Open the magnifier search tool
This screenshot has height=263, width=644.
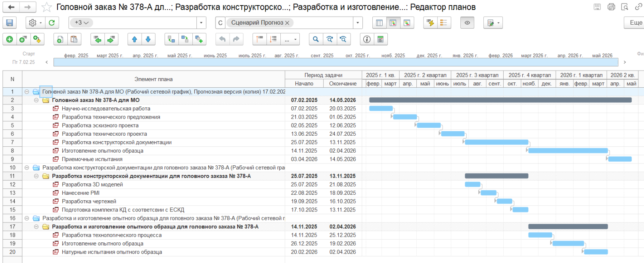click(316, 39)
